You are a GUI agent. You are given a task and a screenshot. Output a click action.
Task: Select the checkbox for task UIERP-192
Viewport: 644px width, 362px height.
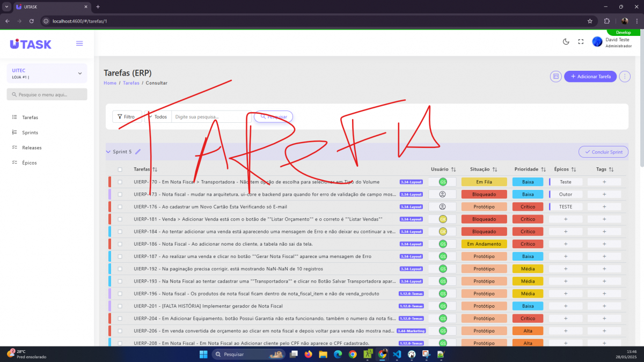click(x=120, y=269)
